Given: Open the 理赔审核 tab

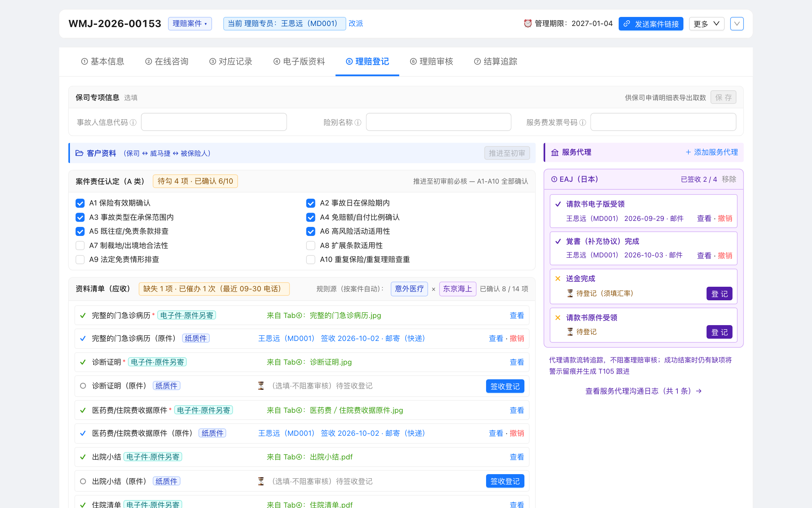Looking at the screenshot, I should (x=432, y=61).
